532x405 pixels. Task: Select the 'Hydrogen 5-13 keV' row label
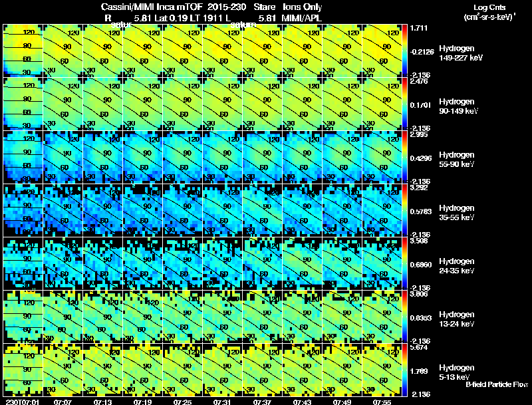coord(457,372)
